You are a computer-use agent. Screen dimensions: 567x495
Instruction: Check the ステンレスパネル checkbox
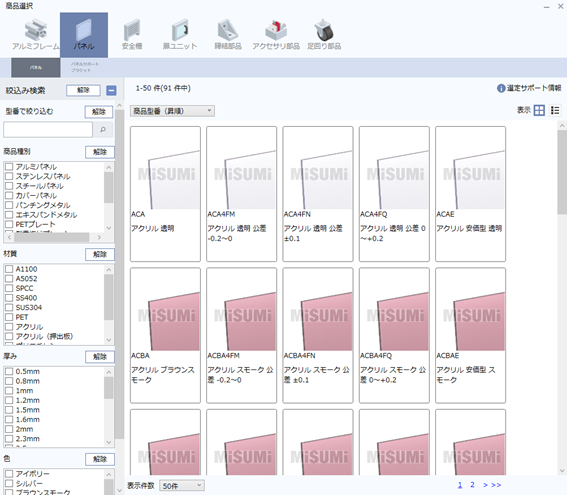pyautogui.click(x=9, y=176)
